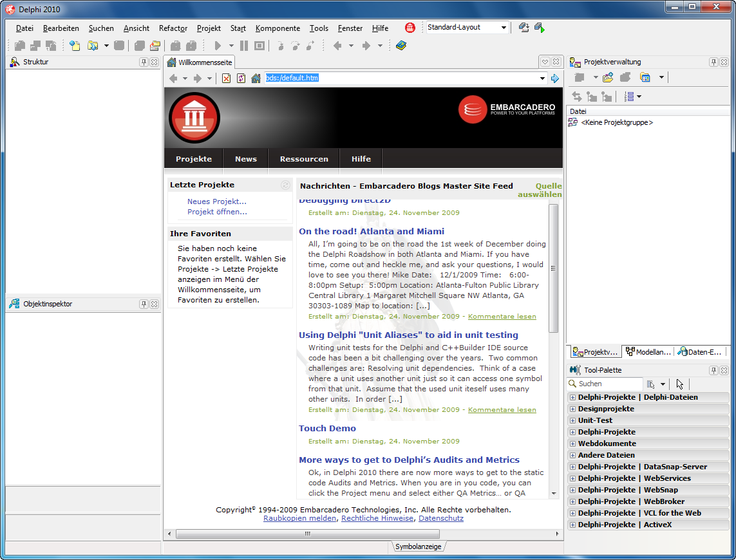Click the Open Project toolbar icon

155,46
